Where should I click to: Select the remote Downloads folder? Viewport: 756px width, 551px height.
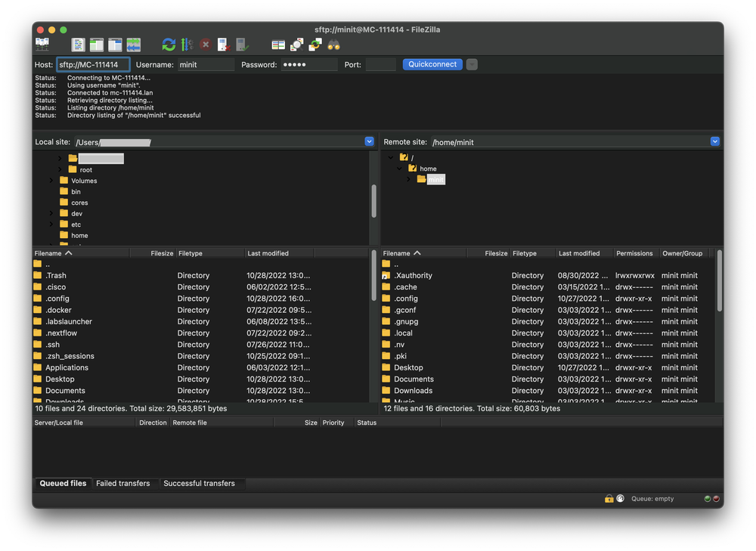(x=547, y=391)
